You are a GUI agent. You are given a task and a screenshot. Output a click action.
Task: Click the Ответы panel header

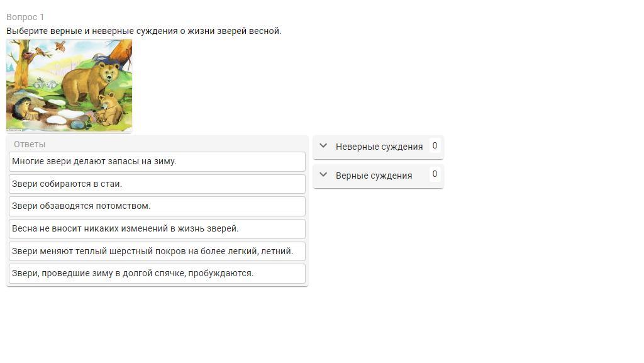(30, 144)
